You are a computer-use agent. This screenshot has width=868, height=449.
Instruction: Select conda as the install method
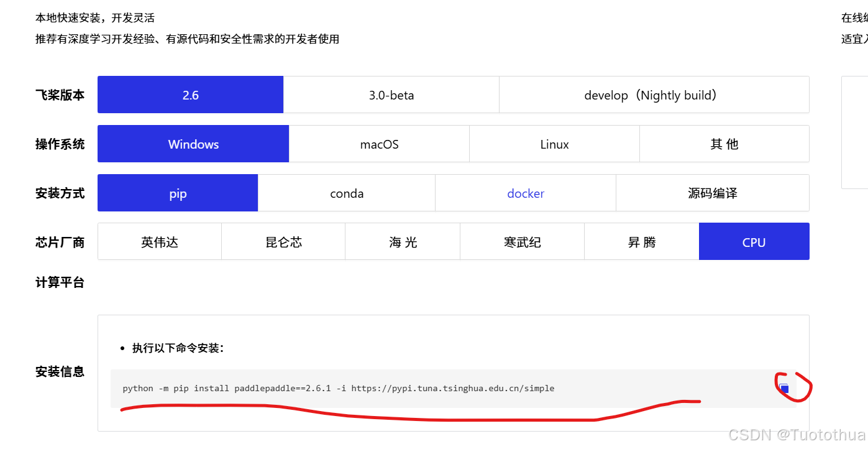click(346, 193)
